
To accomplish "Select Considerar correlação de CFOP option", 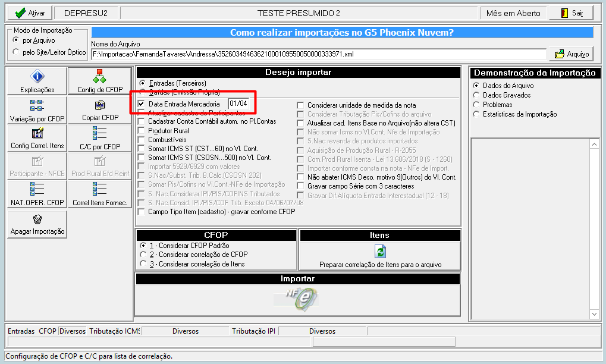I will [143, 255].
